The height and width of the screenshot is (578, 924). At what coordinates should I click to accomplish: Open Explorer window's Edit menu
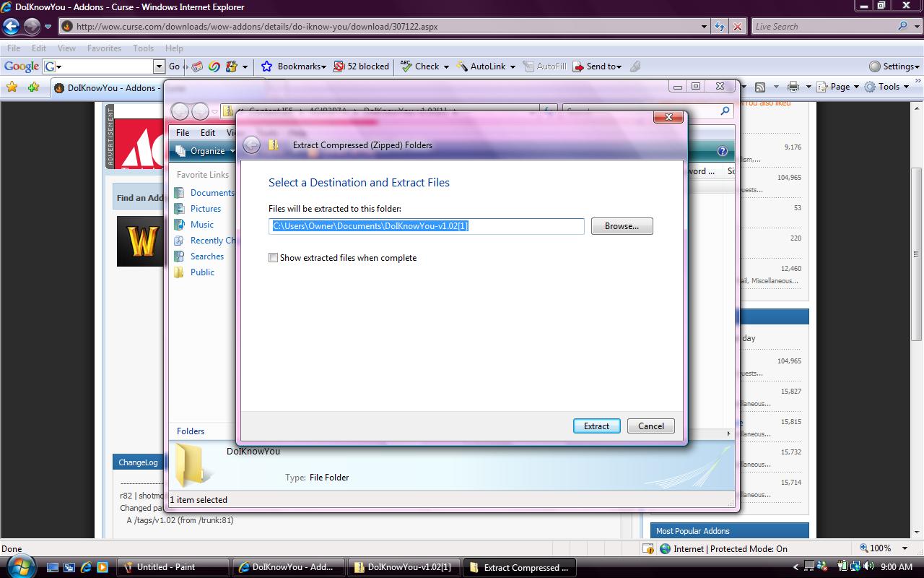coord(208,132)
